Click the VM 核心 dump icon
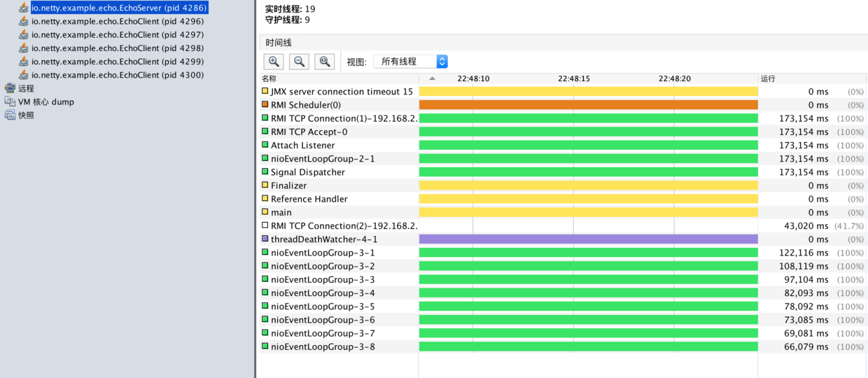868x378 pixels. click(10, 101)
